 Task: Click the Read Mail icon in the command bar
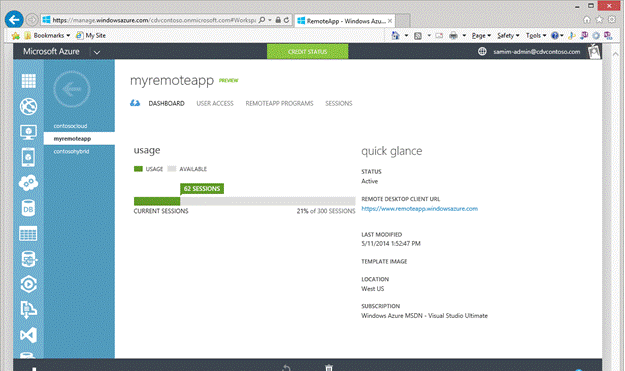click(x=439, y=36)
